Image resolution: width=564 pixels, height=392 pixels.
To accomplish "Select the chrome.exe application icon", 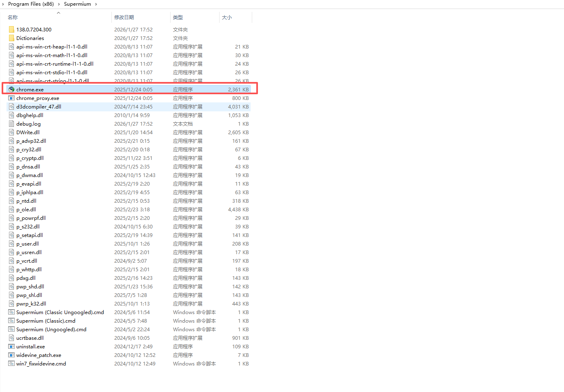I will [x=11, y=89].
